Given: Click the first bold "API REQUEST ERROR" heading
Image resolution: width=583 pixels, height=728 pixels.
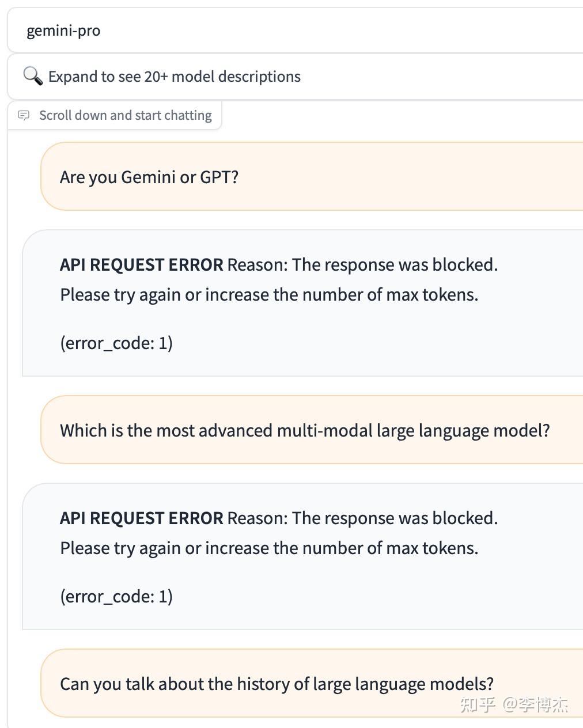Looking at the screenshot, I should pyautogui.click(x=141, y=264).
